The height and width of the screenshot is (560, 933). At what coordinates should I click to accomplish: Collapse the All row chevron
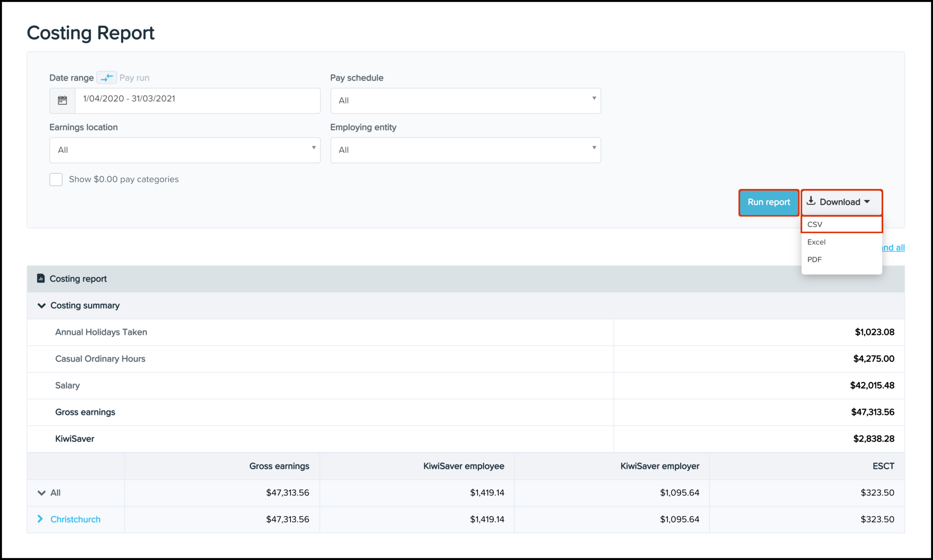coord(42,492)
